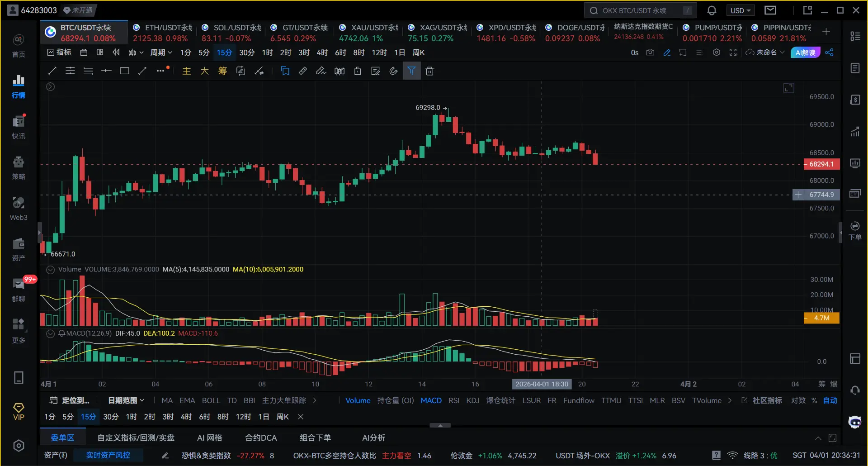Select the trend line drawing tool
Viewport: 868px width, 466px height.
tap(52, 71)
